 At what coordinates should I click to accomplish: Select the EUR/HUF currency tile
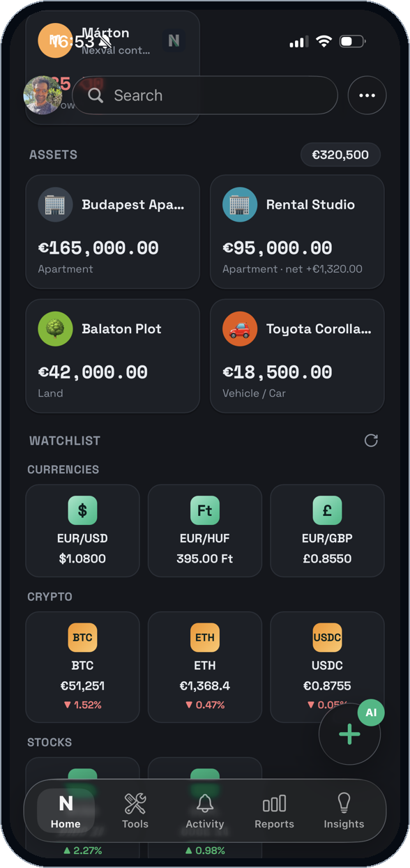point(205,531)
